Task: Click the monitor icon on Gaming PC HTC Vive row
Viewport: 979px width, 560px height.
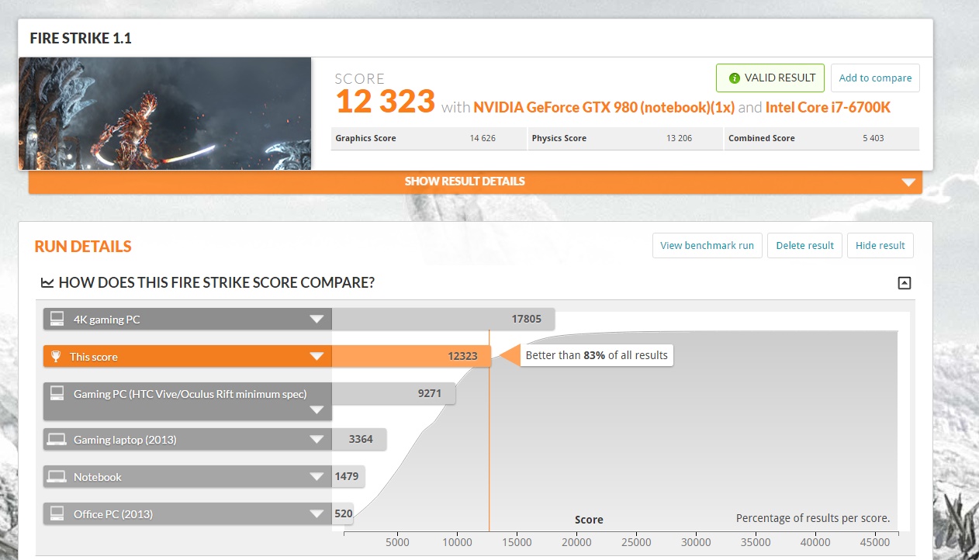Action: tap(57, 394)
